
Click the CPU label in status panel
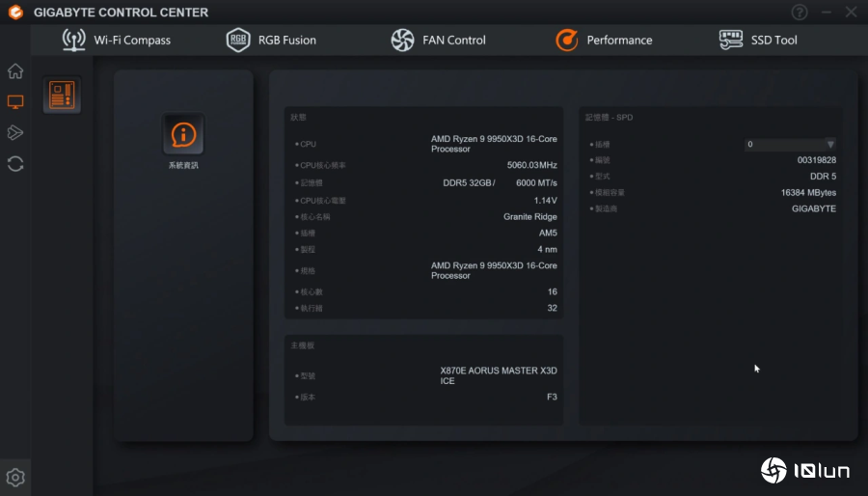(x=308, y=144)
